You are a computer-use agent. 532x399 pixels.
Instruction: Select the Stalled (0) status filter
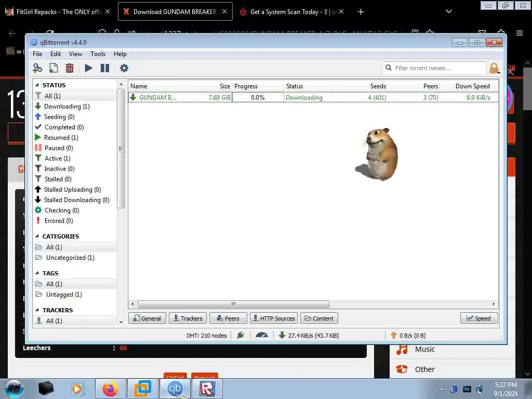point(75,179)
